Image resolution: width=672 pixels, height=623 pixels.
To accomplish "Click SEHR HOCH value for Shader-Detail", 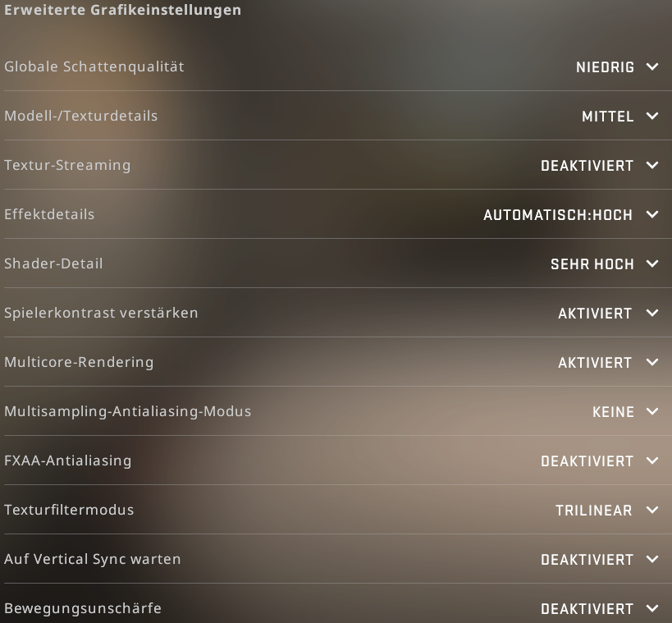I will pos(592,264).
